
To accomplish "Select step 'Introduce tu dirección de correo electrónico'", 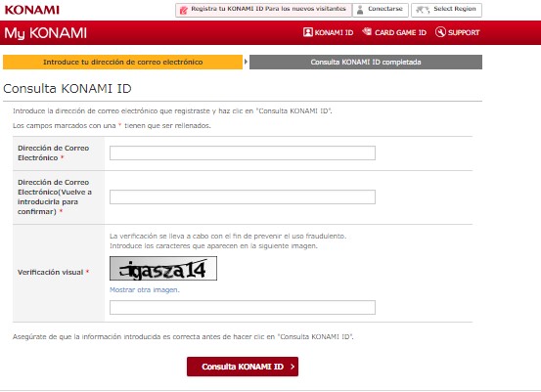I will pos(123,62).
